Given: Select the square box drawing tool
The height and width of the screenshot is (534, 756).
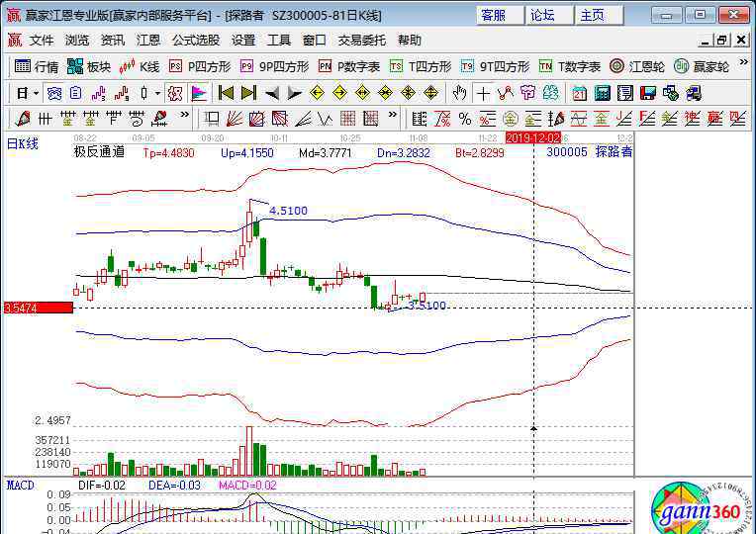Looking at the screenshot, I should tap(212, 119).
